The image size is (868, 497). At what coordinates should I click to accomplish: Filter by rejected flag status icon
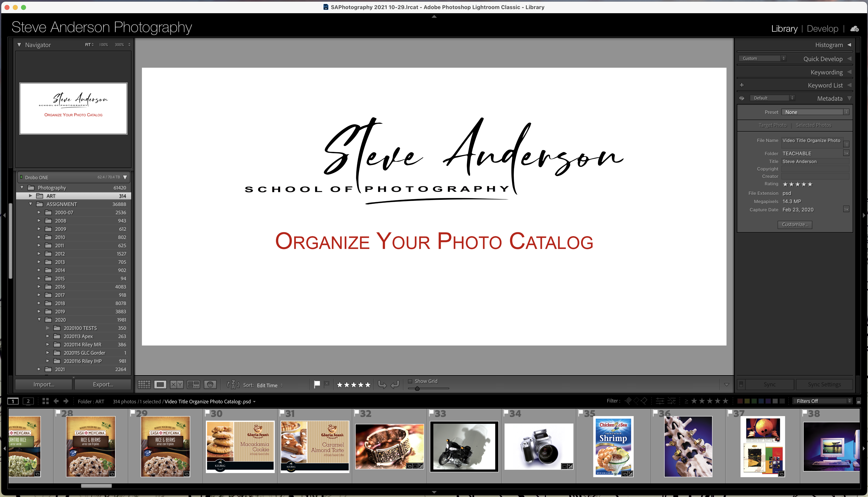point(644,401)
